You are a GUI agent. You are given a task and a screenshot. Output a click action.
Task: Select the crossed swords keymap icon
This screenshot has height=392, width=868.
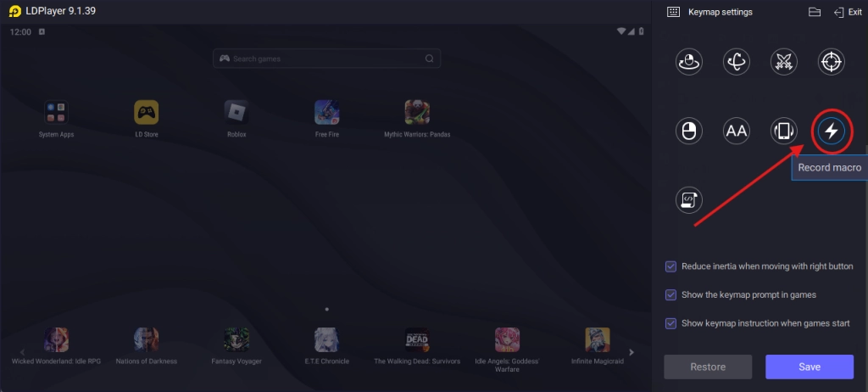point(783,61)
